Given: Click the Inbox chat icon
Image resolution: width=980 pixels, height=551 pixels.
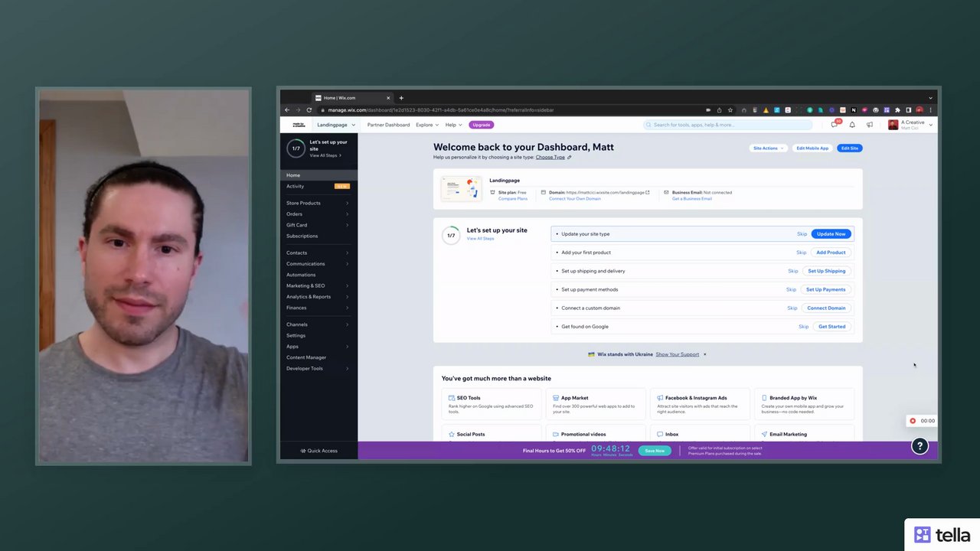Looking at the screenshot, I should 660,434.
